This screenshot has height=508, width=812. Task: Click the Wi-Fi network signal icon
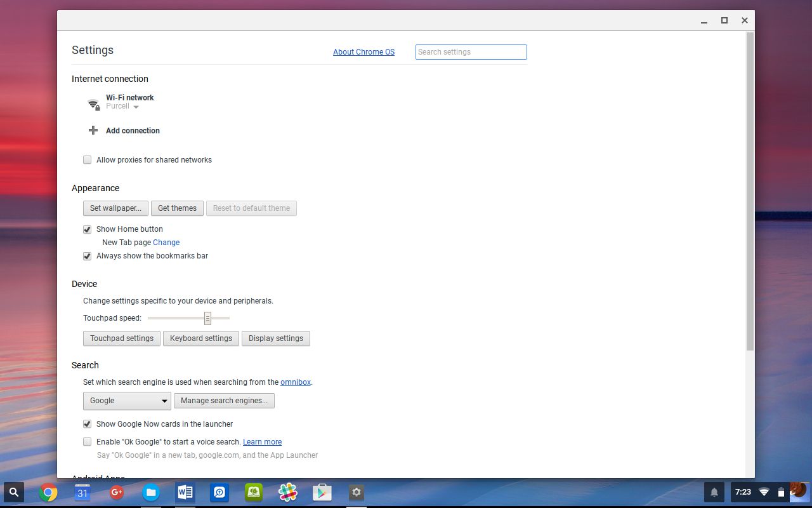(x=94, y=104)
